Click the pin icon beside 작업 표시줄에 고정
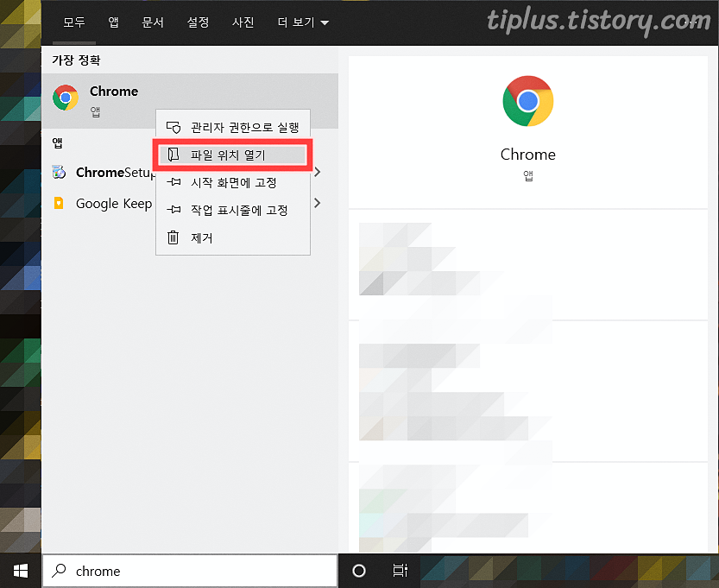This screenshot has width=719, height=588. 173,210
